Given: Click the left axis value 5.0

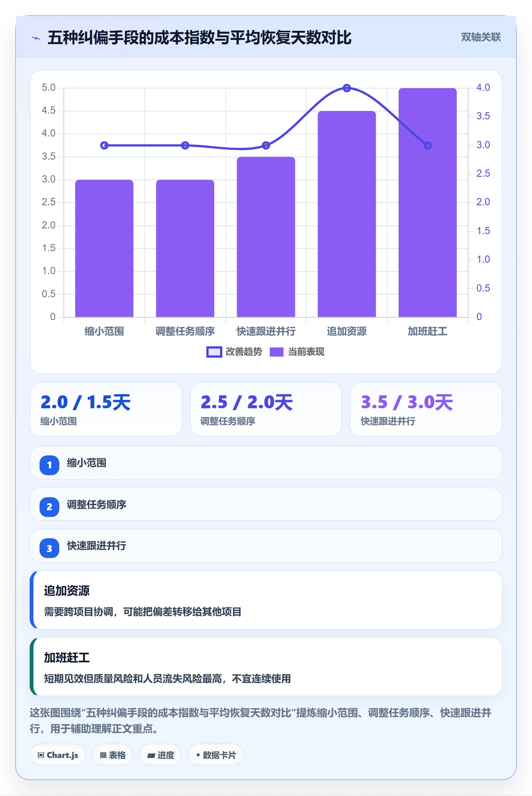Looking at the screenshot, I should [x=49, y=88].
